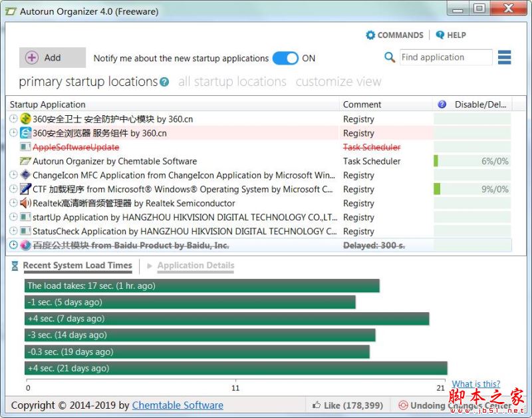532x418 pixels.
Task: Click the ChangeIcon MFC Application icon
Action: pyautogui.click(x=25, y=174)
